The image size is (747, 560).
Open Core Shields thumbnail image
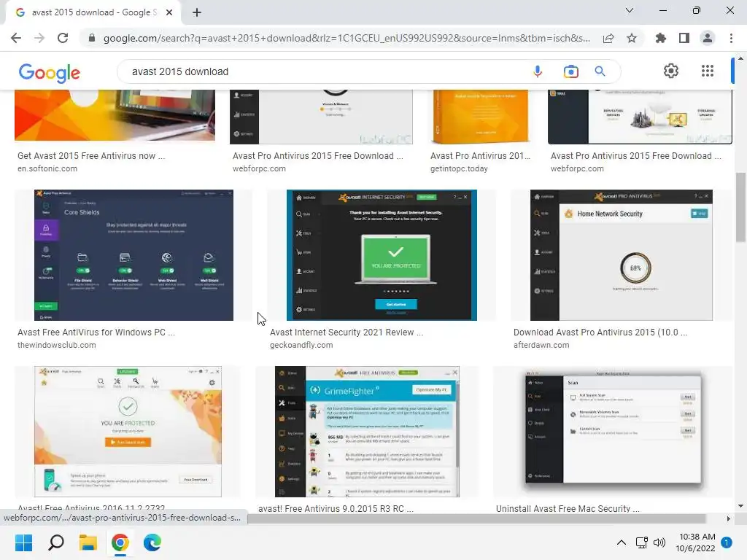[x=134, y=255]
